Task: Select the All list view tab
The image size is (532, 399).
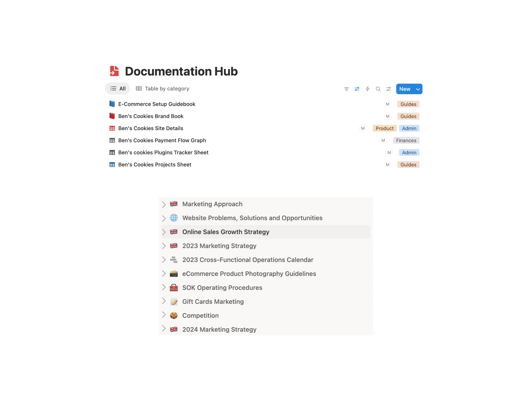Action: point(118,88)
